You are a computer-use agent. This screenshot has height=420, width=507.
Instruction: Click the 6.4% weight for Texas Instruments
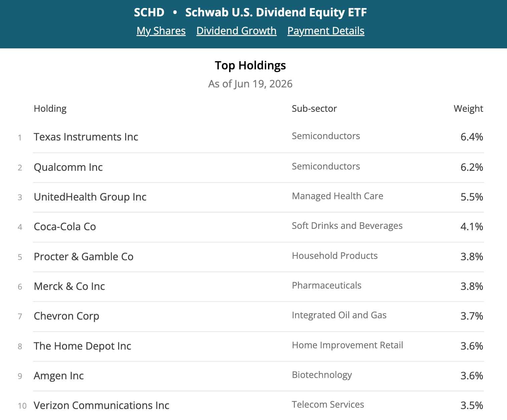tap(472, 137)
